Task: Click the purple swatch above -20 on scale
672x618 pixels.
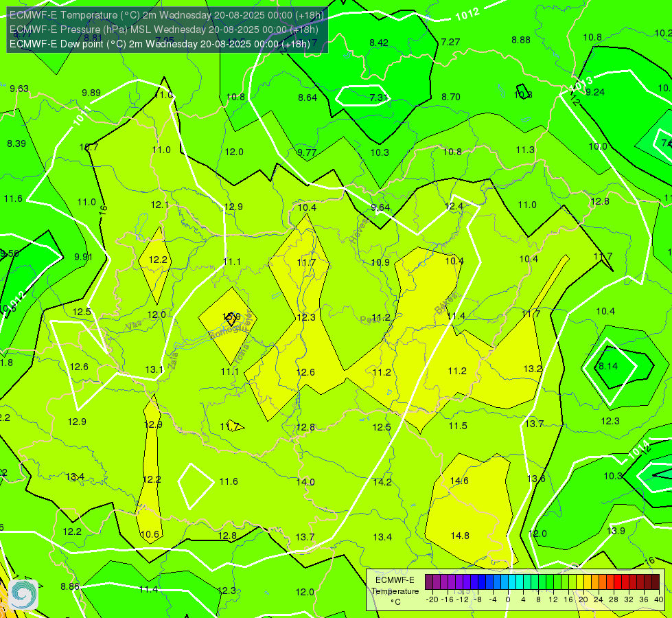Action: [429, 582]
